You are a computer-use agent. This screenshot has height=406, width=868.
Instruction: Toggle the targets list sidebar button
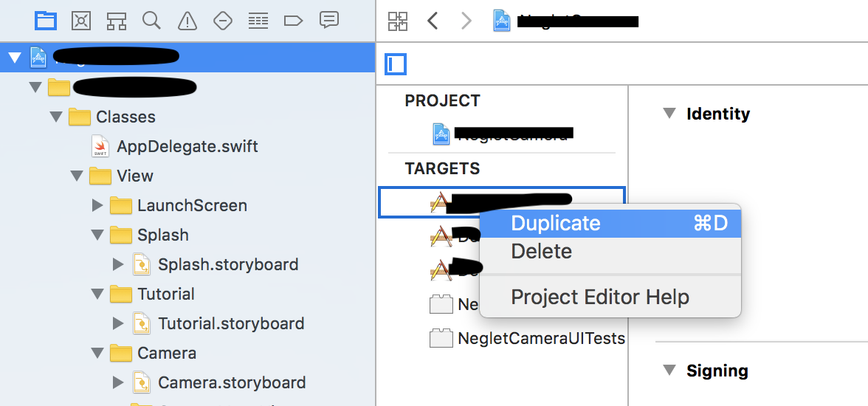[x=396, y=64]
